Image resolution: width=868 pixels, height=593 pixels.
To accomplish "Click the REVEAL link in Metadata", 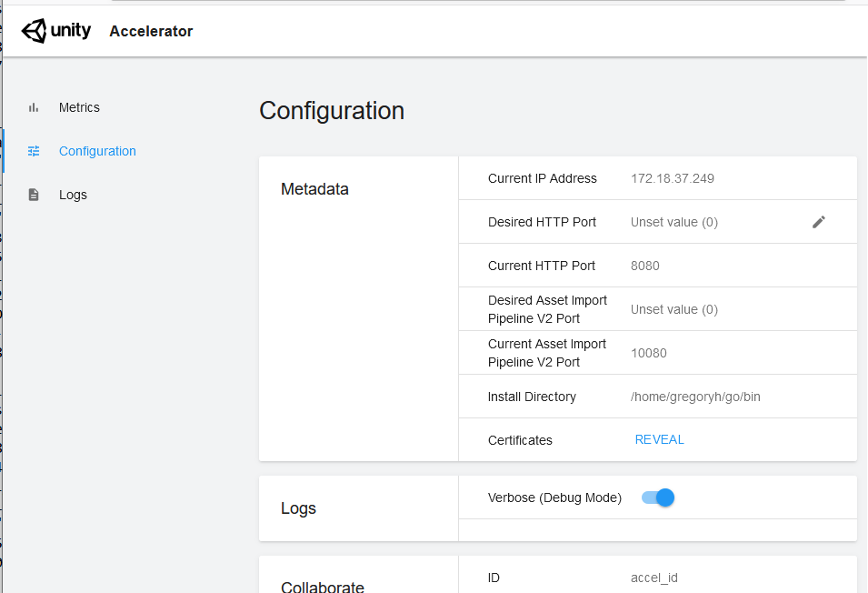I will 659,439.
